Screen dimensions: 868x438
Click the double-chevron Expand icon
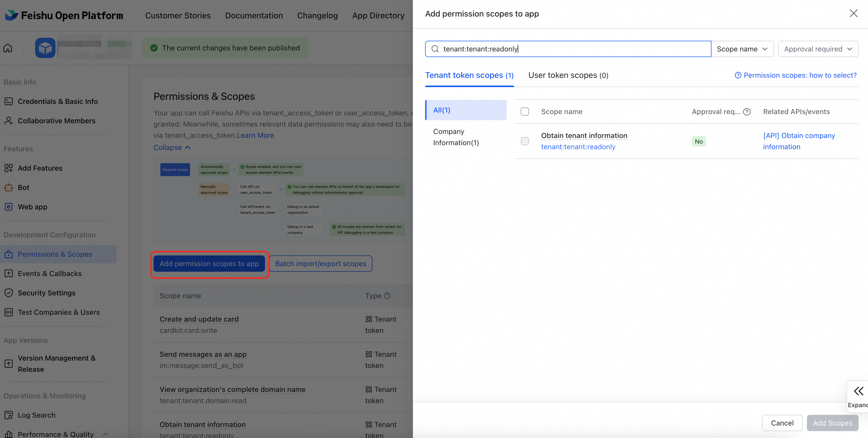(858, 391)
